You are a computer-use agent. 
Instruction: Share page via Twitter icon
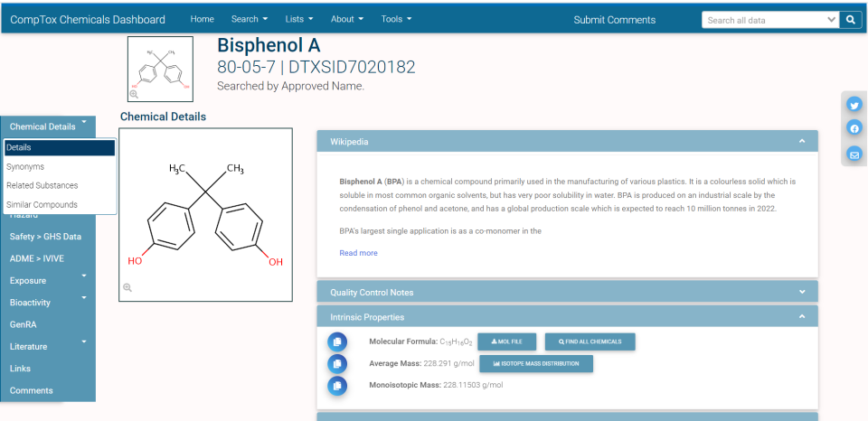coord(854,105)
